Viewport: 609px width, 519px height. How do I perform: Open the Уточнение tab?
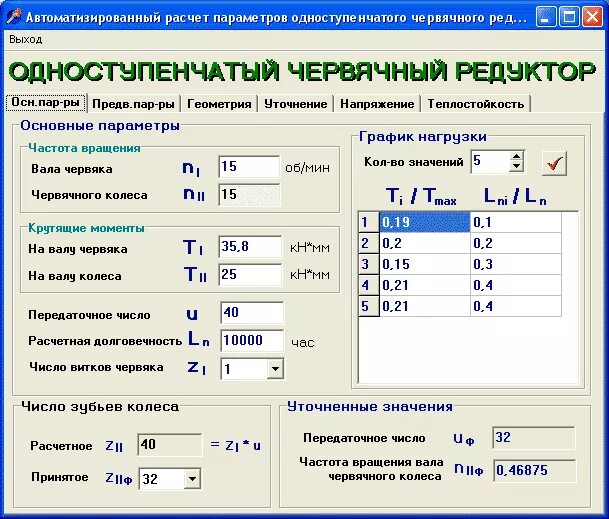click(x=296, y=104)
